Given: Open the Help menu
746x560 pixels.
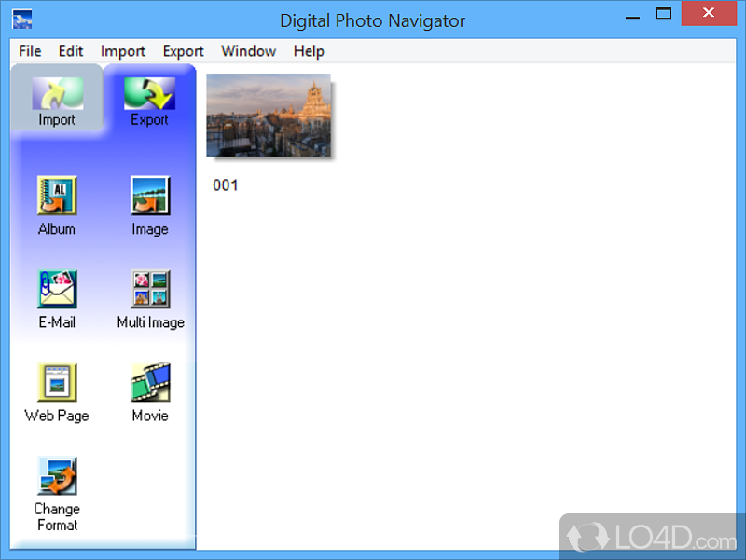Looking at the screenshot, I should pos(309,51).
